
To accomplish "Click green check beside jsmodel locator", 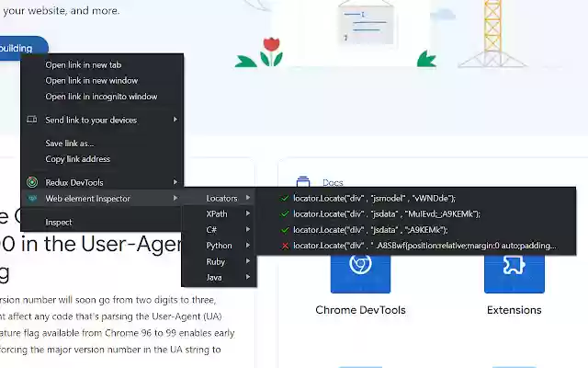I will tap(285, 198).
